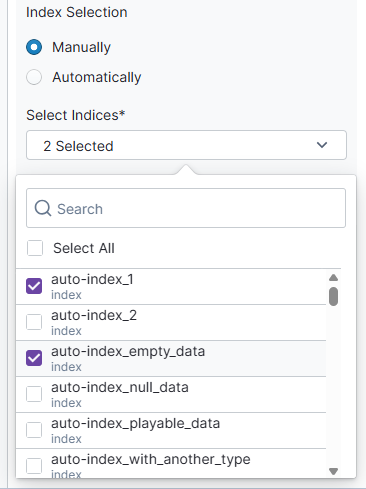The width and height of the screenshot is (366, 489).
Task: Click the auto-index_1 label text
Action: [x=92, y=279]
